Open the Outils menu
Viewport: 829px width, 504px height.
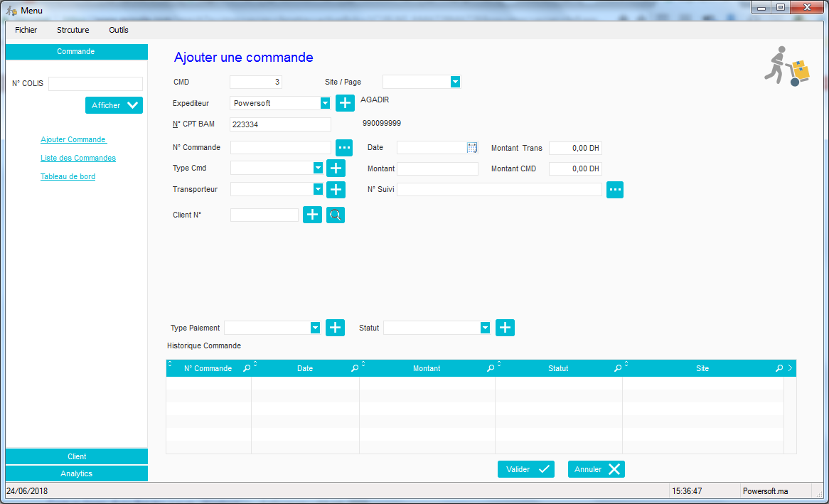click(x=119, y=30)
